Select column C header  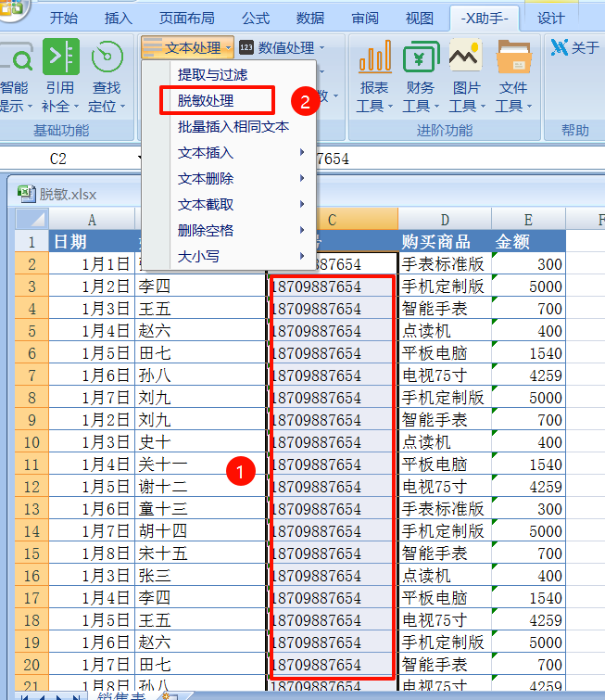332,219
